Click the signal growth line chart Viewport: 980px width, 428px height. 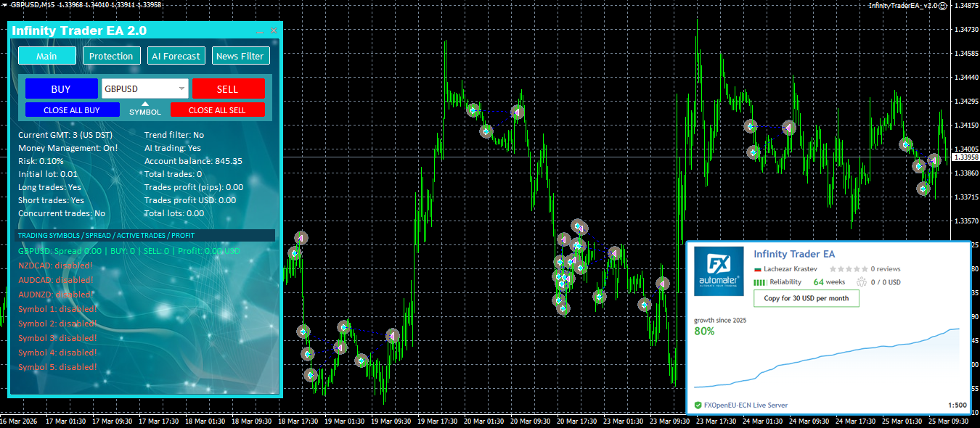tap(827, 358)
